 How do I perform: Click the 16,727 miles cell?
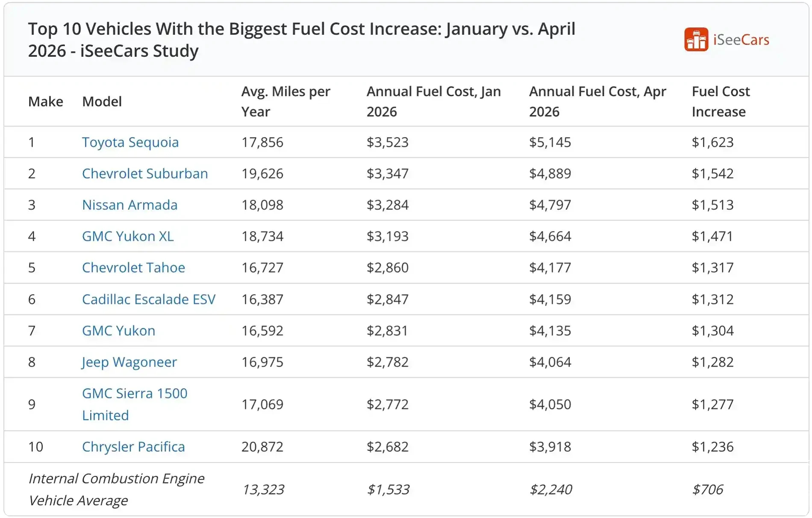coord(262,268)
